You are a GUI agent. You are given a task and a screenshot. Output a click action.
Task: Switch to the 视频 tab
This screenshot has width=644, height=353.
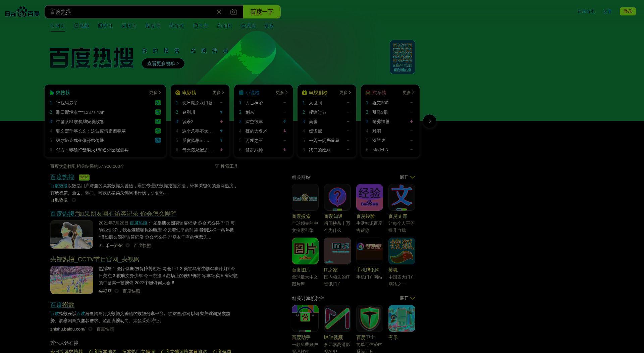(x=82, y=26)
